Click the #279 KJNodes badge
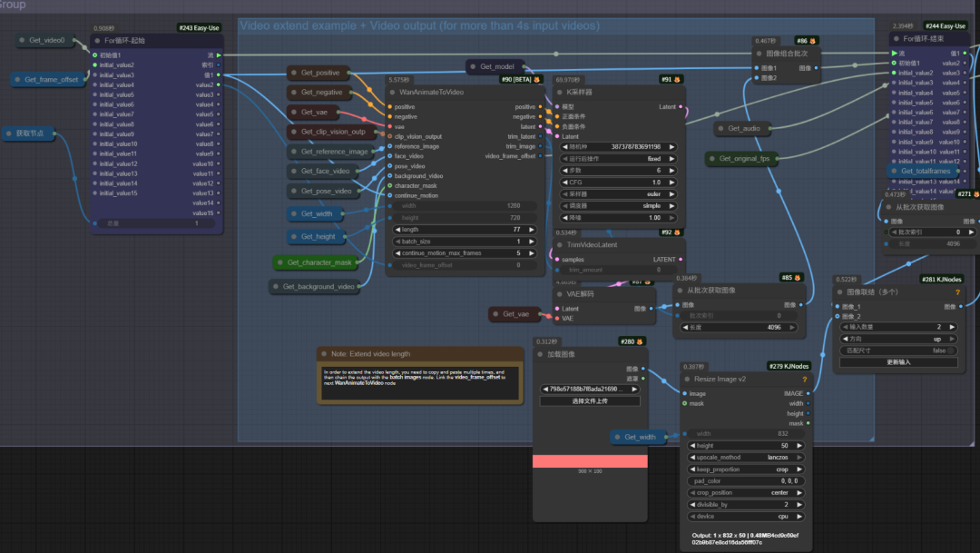This screenshot has width=980, height=553. (789, 367)
